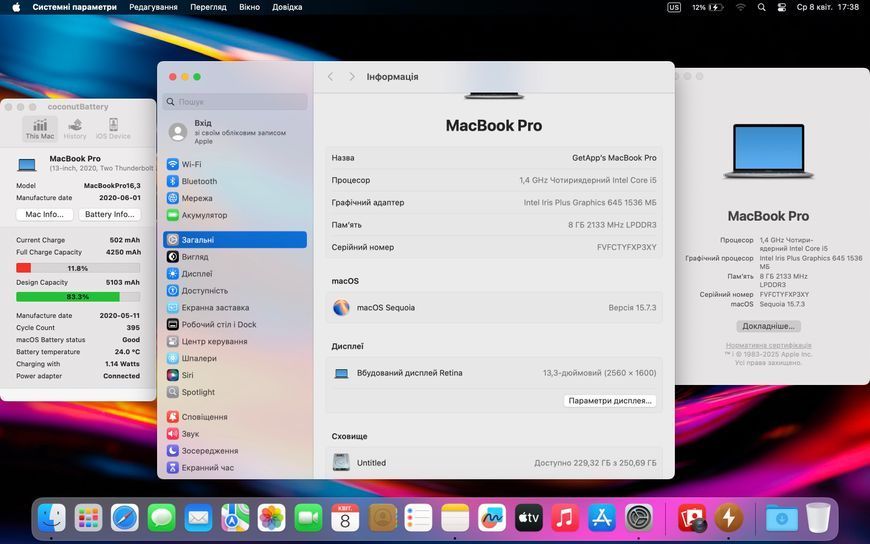Screen dimensions: 870x544
Task: Switch to iOS Device tab in coconutBattery
Action: click(x=113, y=129)
